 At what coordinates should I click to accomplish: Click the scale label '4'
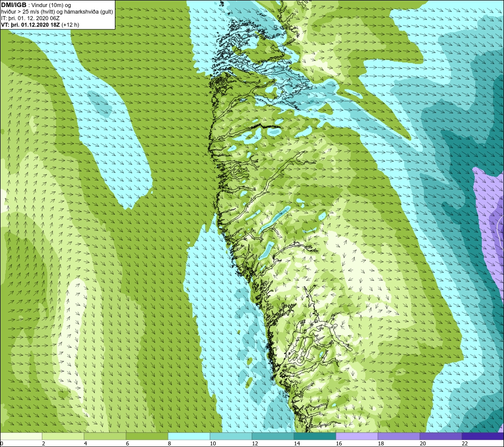coord(86,444)
